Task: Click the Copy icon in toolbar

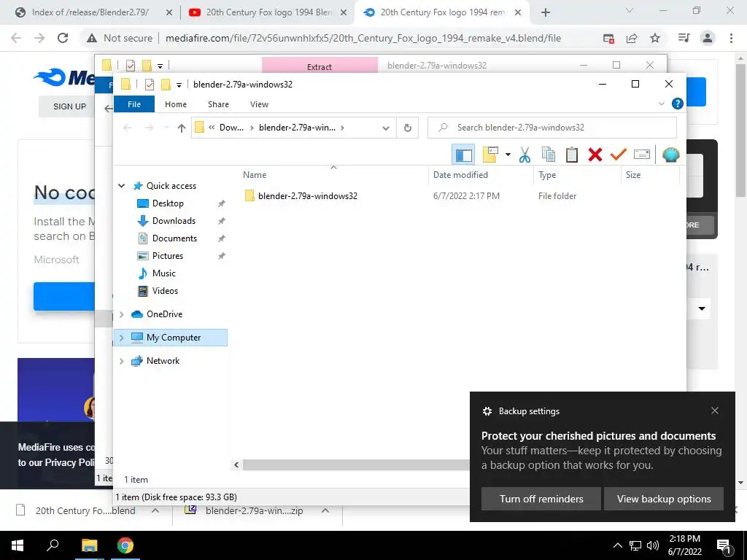Action: (x=549, y=155)
